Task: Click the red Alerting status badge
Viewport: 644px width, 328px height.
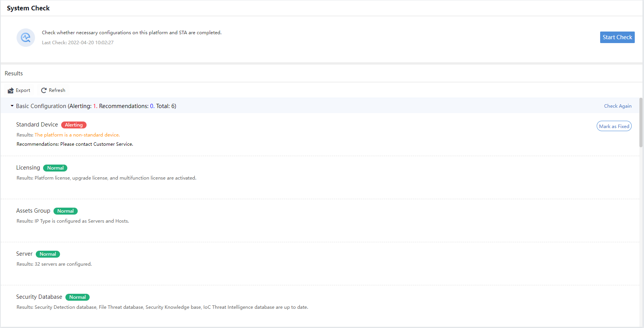Action: [74, 125]
